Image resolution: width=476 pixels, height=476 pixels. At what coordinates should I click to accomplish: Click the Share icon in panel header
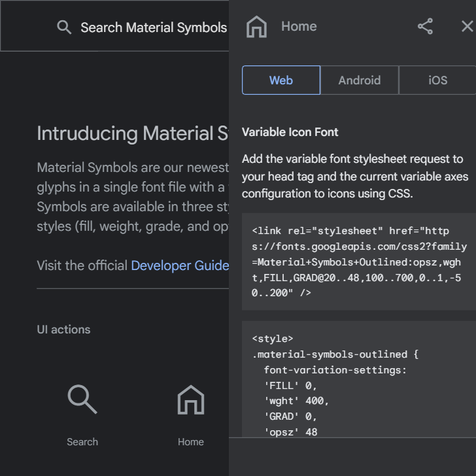click(425, 26)
